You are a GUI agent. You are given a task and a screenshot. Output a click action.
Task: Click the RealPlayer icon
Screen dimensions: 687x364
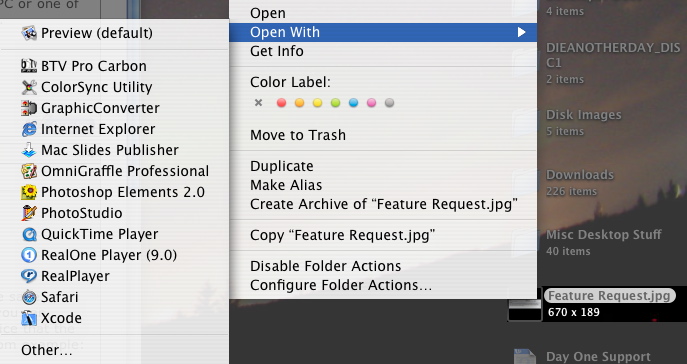click(x=29, y=276)
